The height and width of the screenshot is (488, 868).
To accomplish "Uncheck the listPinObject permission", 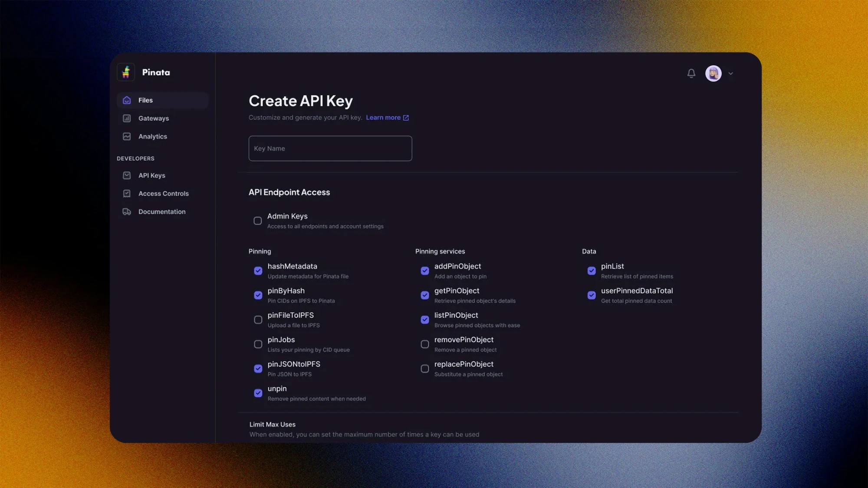I will click(x=425, y=320).
